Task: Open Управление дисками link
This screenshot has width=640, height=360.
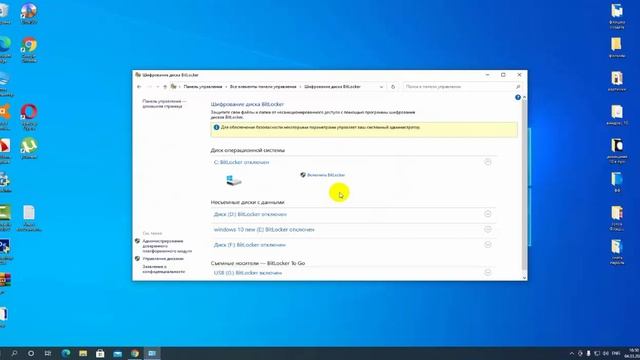Action: click(163, 258)
